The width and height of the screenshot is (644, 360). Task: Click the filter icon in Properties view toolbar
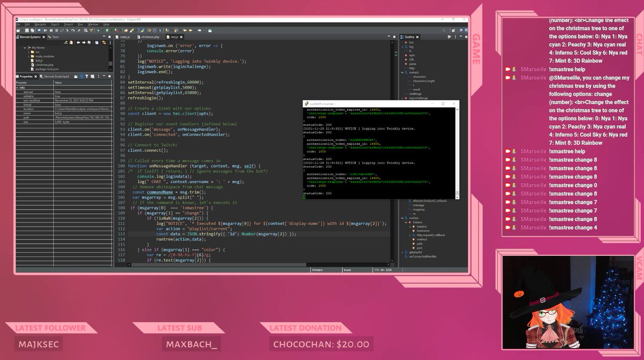point(86,76)
